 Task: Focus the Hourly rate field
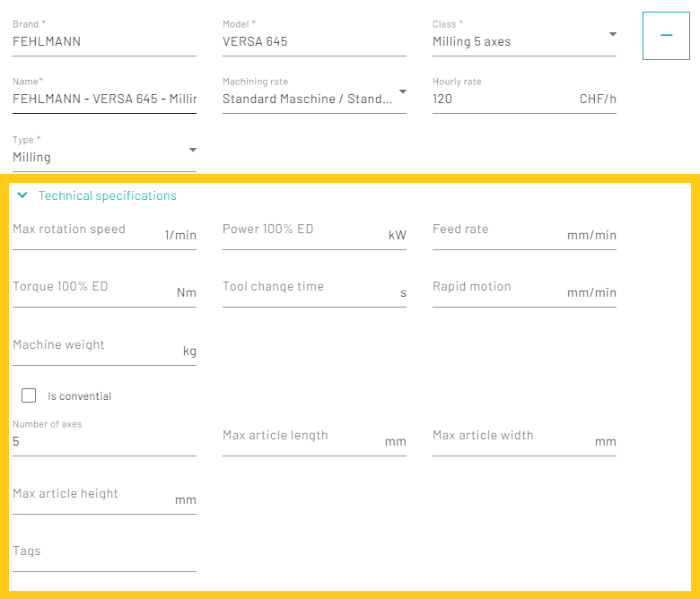[x=503, y=99]
